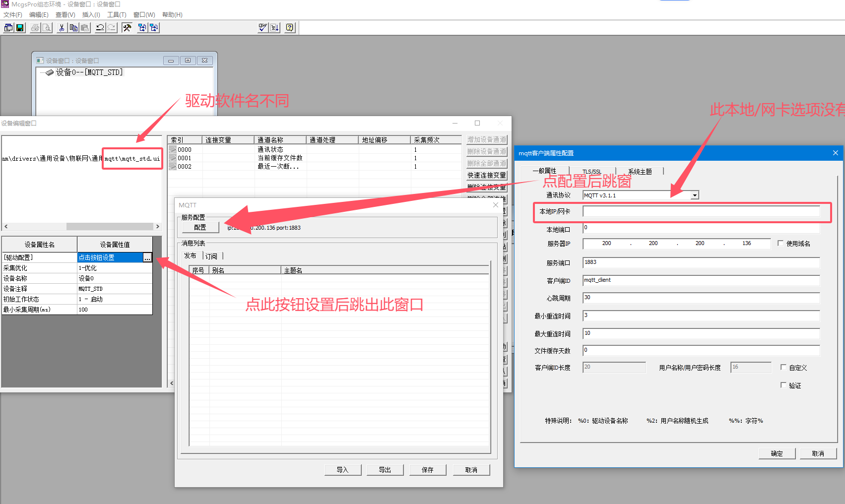The image size is (845, 504).
Task: Check the 验证 checkbox
Action: click(x=783, y=385)
